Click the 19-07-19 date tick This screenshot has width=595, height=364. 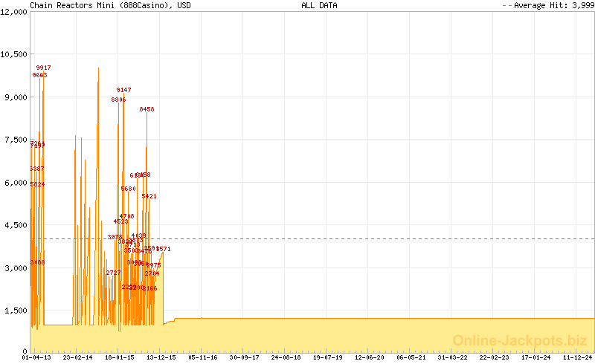pos(329,357)
